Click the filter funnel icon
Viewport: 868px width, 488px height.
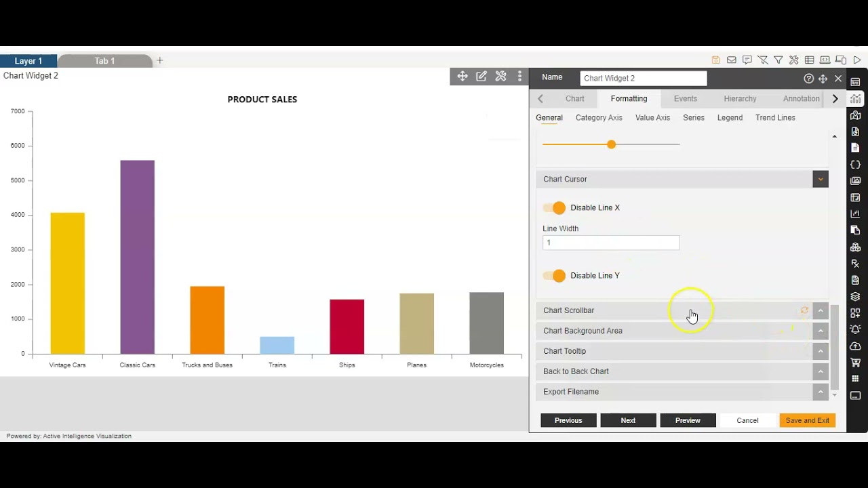coord(778,60)
